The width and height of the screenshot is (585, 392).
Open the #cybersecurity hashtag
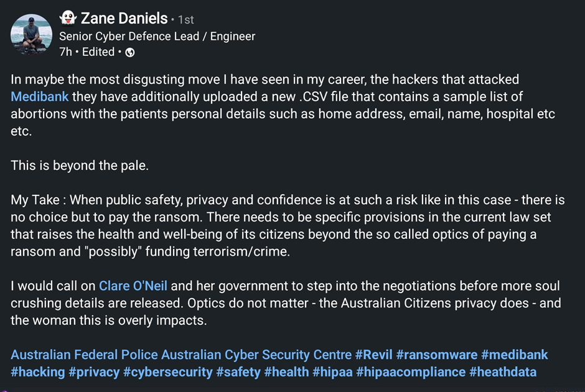coord(167,372)
